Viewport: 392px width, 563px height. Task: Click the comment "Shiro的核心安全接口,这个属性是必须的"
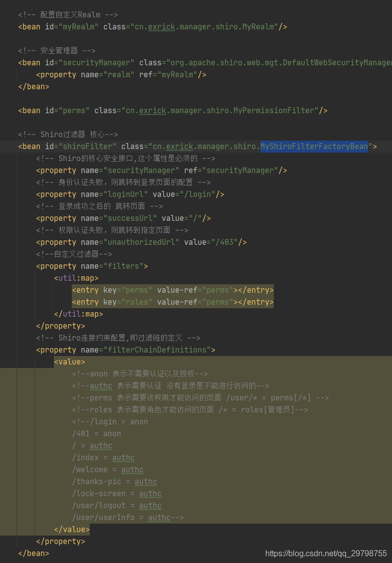(125, 159)
